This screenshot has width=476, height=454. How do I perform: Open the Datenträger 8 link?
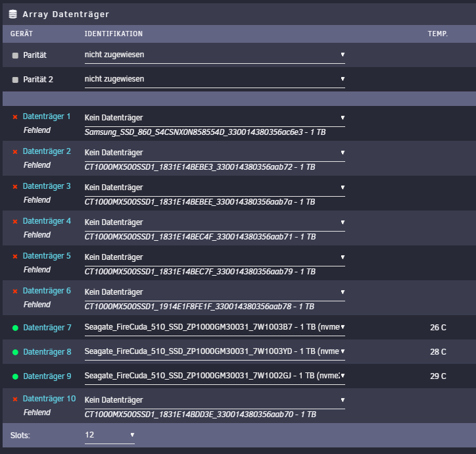click(47, 352)
